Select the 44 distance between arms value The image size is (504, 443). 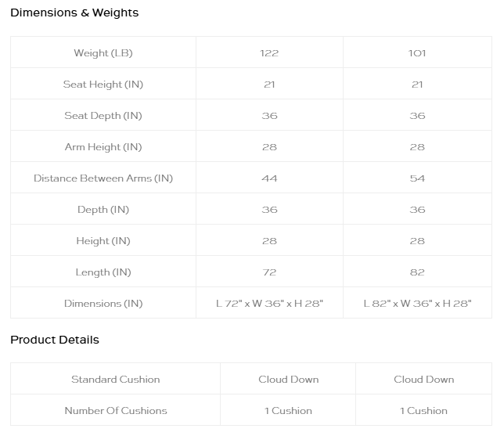[x=269, y=178]
